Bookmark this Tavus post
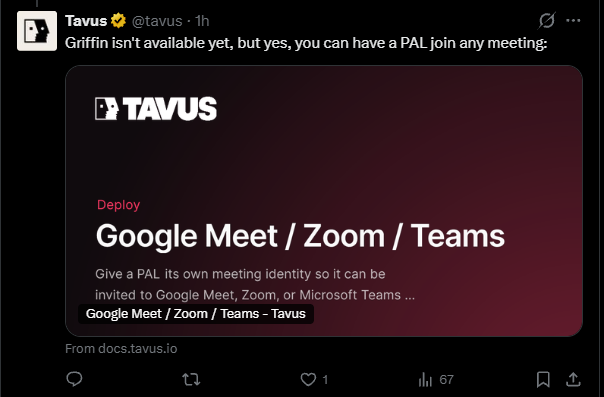Image resolution: width=604 pixels, height=397 pixels. [543, 380]
